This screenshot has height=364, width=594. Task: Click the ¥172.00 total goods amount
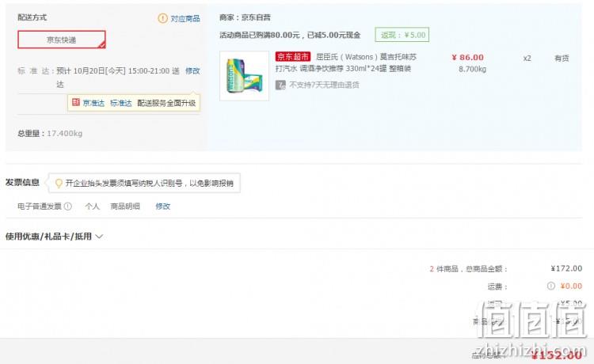(566, 269)
